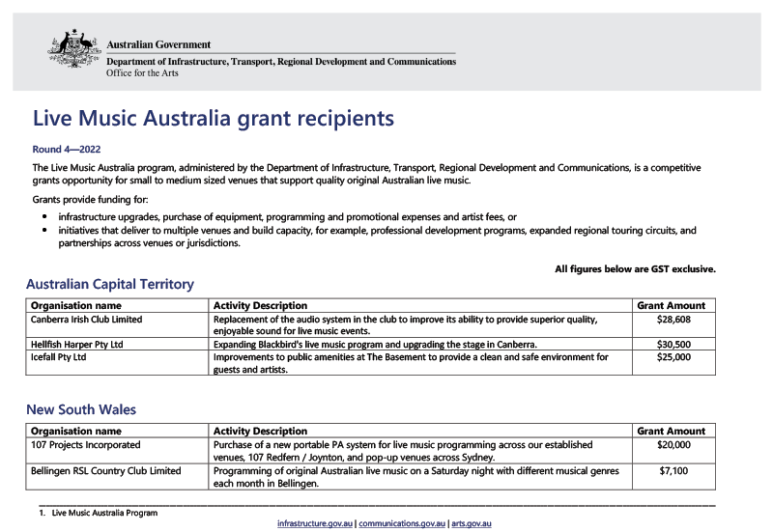773x532 pixels.
Task: Click the $30,500 grant amount cell
Action: pos(673,345)
